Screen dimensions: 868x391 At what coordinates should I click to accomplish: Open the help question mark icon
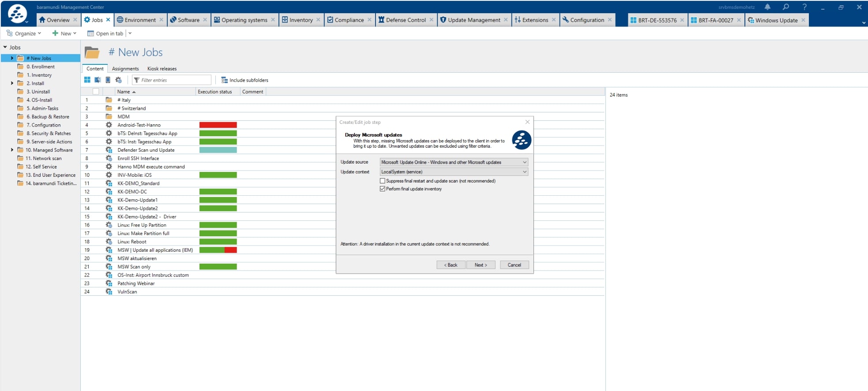tap(804, 7)
